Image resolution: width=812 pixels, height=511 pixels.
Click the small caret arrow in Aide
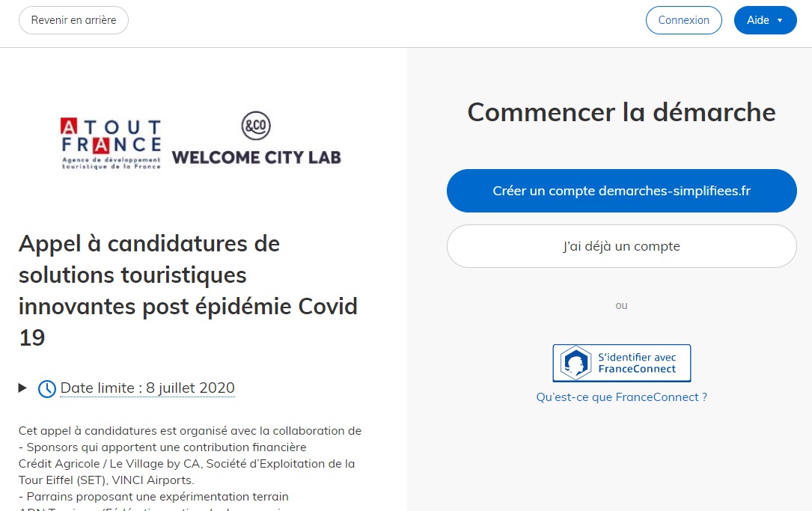pos(780,20)
